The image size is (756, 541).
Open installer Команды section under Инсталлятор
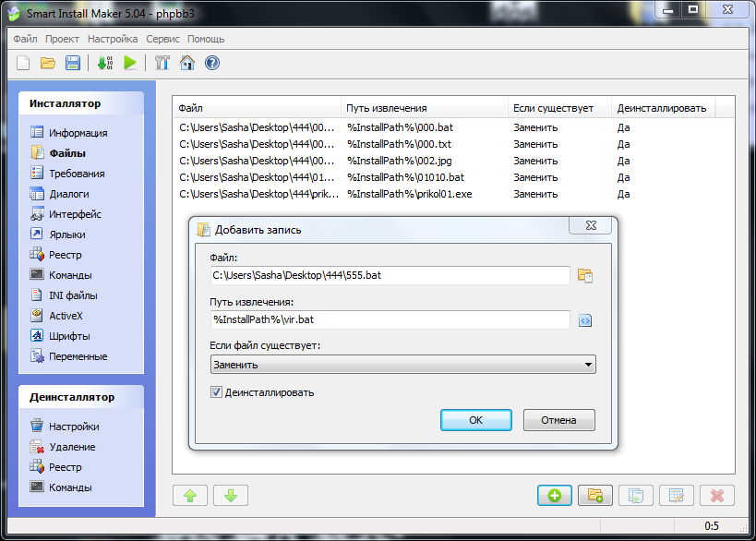61,275
